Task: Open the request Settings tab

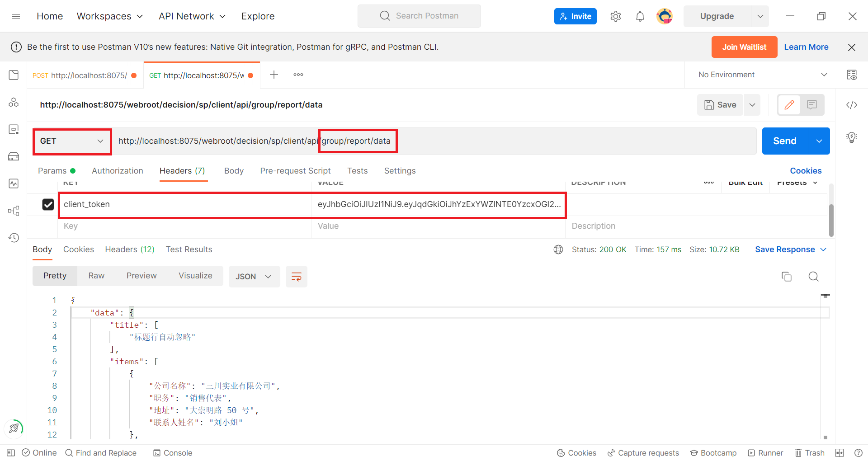Action: 400,171
